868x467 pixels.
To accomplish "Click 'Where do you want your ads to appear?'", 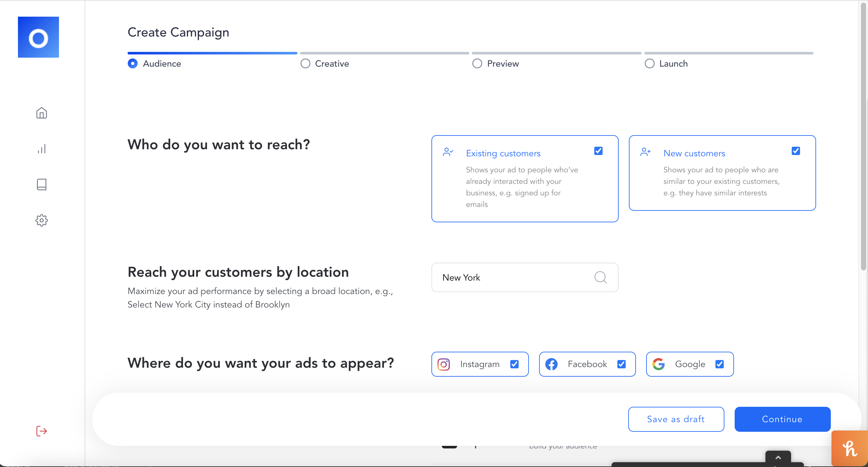I will pos(261,363).
